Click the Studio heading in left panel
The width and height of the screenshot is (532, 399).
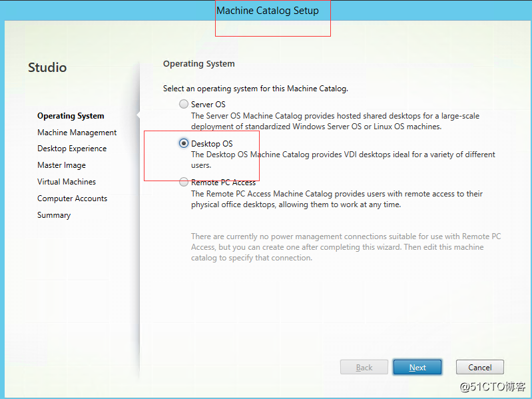(47, 67)
